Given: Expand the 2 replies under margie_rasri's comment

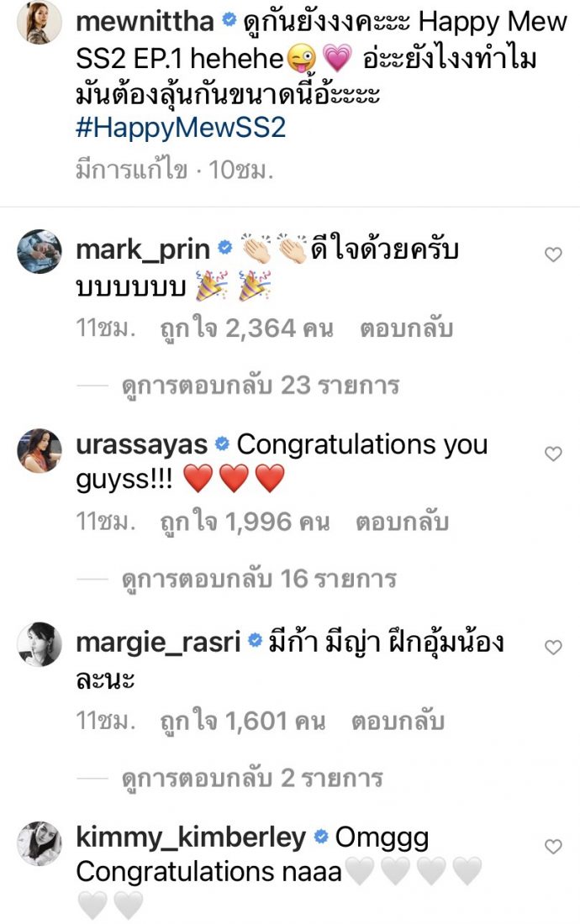Looking at the screenshot, I should pos(251,778).
